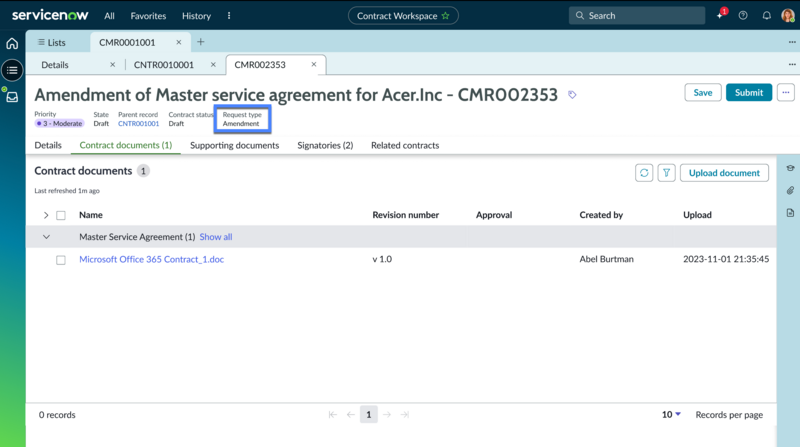Favorite Contract Workspace with the star icon
The height and width of the screenshot is (447, 800).
click(x=445, y=16)
